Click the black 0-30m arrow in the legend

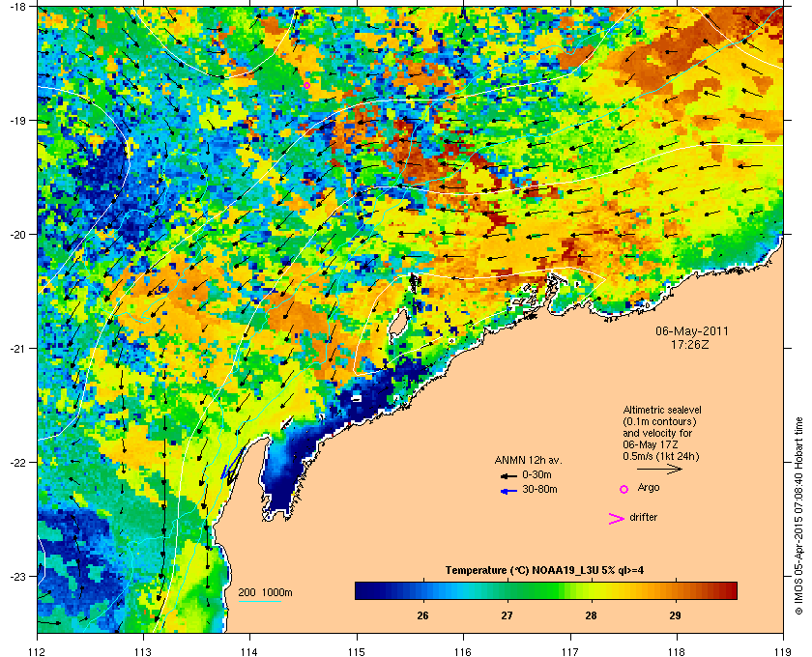click(x=508, y=475)
